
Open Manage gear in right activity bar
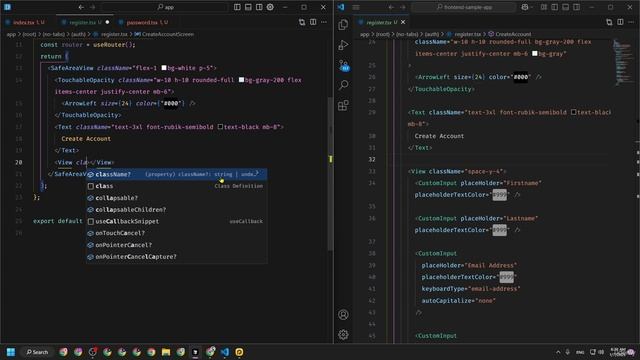pyautogui.click(x=343, y=334)
